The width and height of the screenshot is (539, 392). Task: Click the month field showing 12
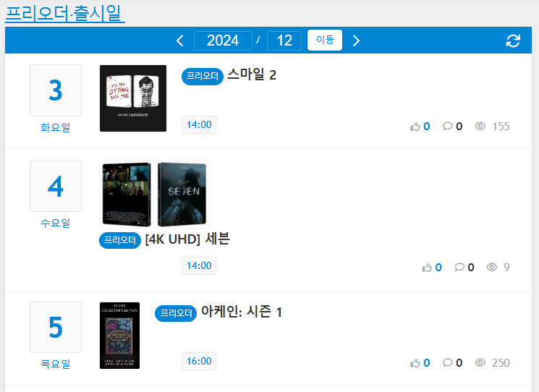coord(284,41)
